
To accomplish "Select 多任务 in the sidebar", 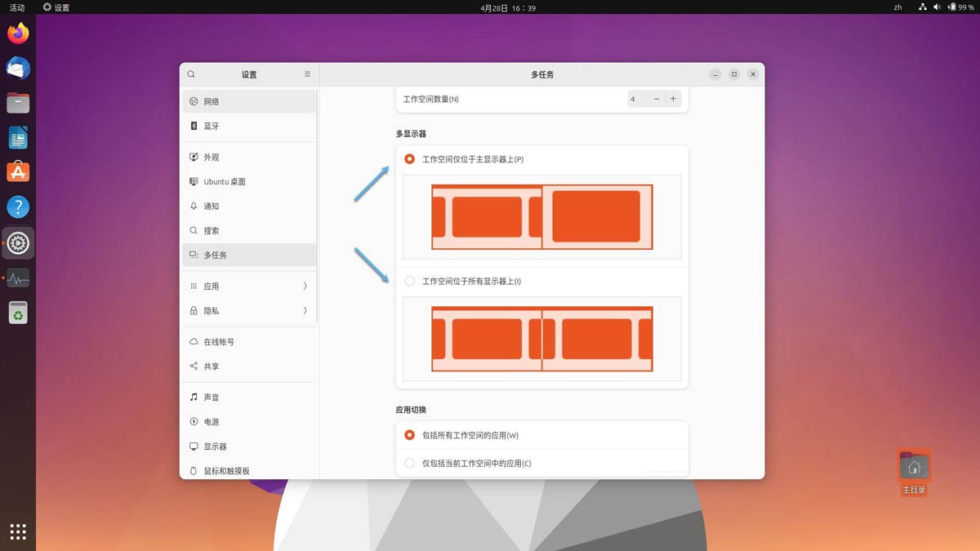I will point(249,256).
